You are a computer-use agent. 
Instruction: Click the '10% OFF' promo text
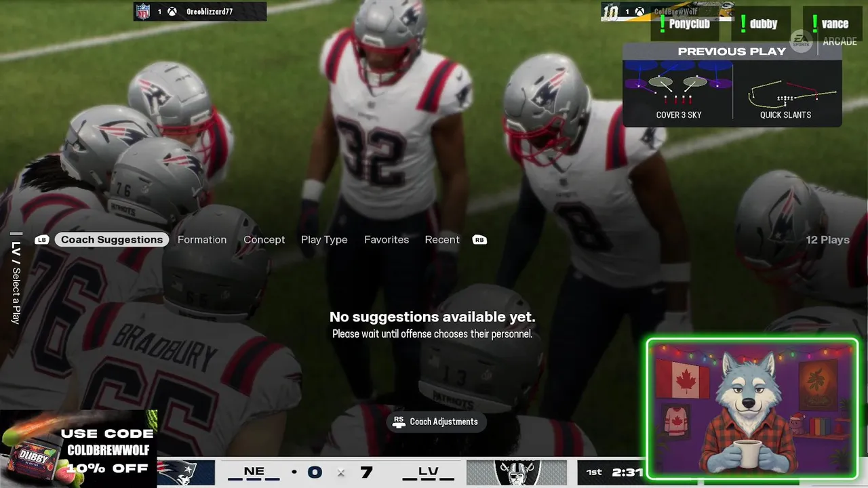click(107, 468)
